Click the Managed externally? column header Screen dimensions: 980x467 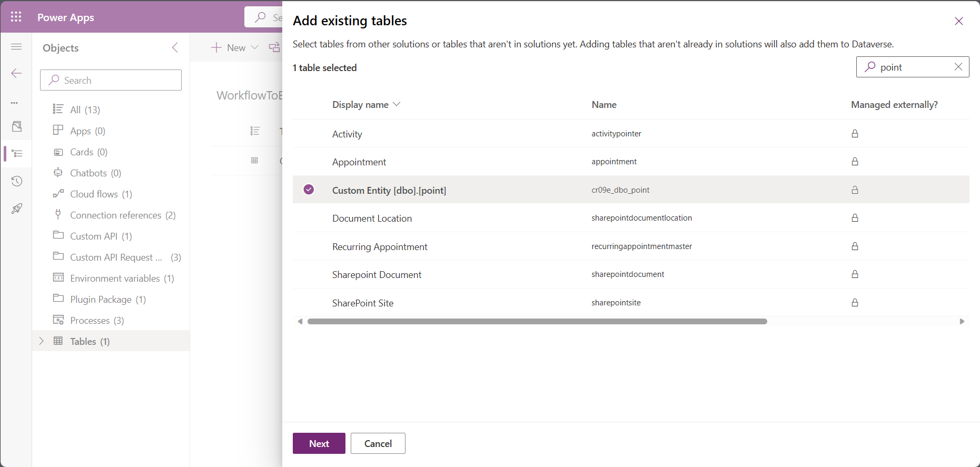coord(894,105)
